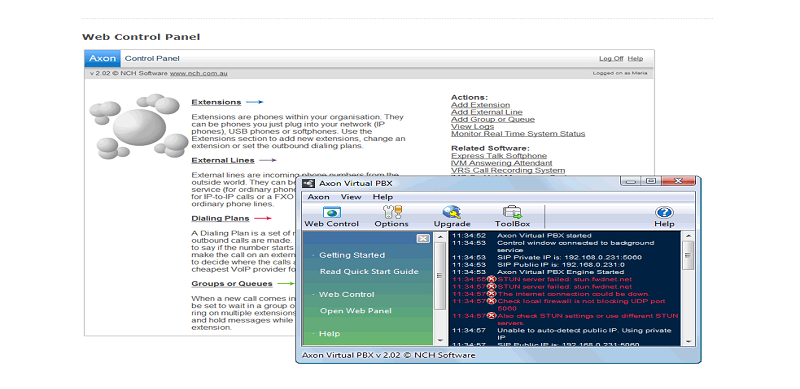This screenshot has height=389, width=800.
Task: Click View Logs action link
Action: pos(472,126)
